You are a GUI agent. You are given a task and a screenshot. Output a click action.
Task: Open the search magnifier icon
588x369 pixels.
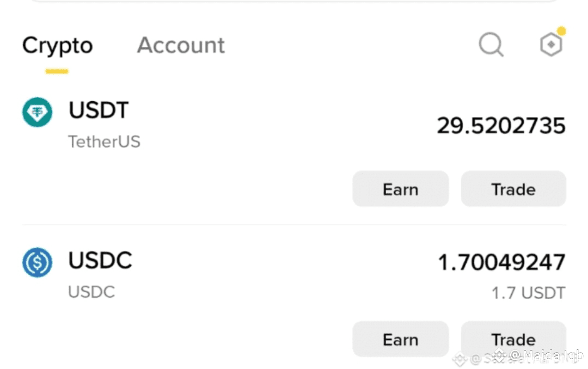491,45
